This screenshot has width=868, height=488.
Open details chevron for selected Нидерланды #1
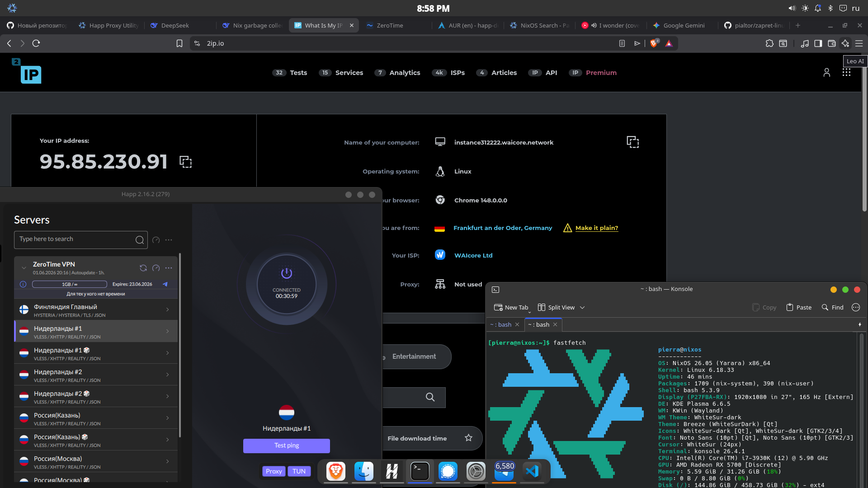(167, 331)
